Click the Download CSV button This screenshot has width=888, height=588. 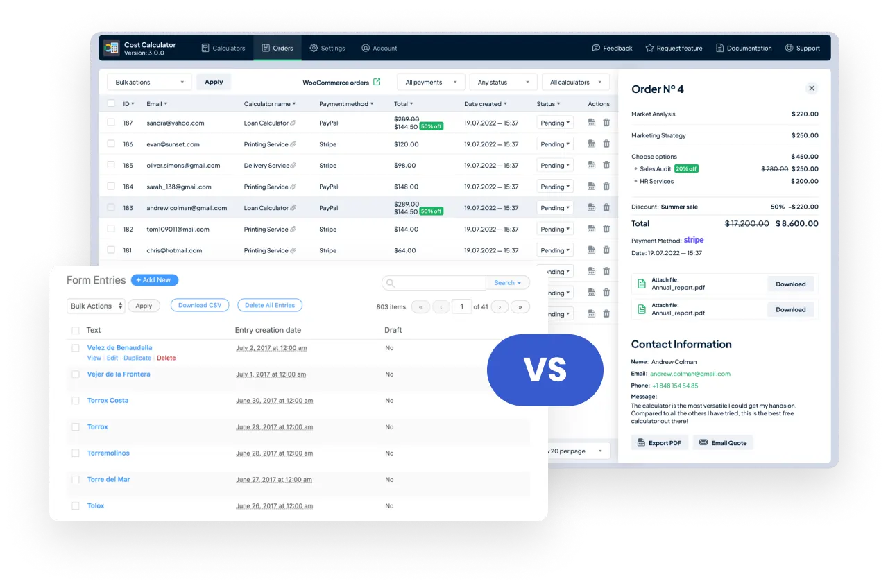point(200,305)
